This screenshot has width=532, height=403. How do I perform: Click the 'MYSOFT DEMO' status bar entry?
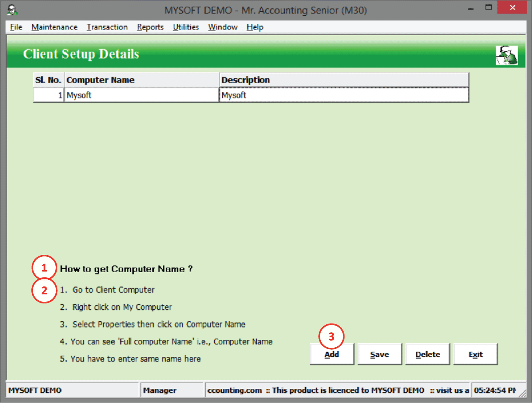coord(73,390)
